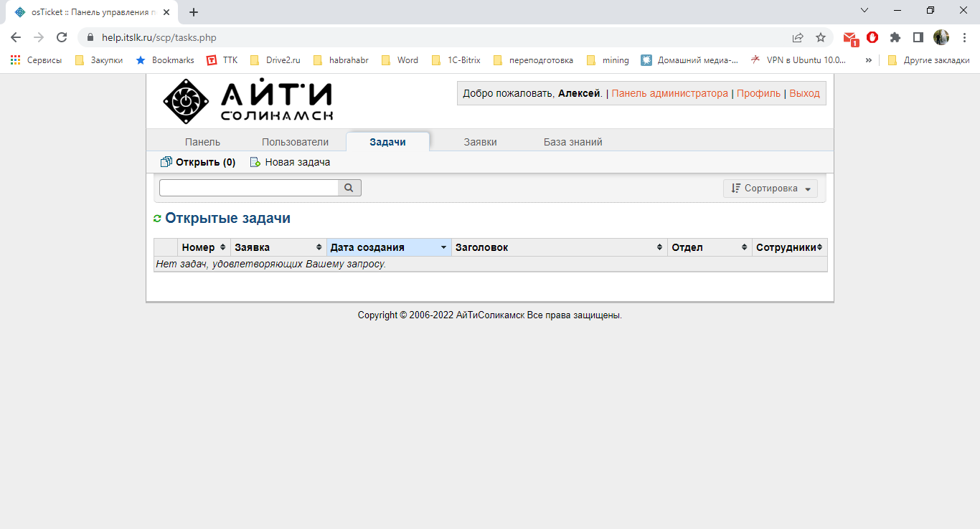
Task: Click the Выход logout link
Action: pyautogui.click(x=804, y=93)
